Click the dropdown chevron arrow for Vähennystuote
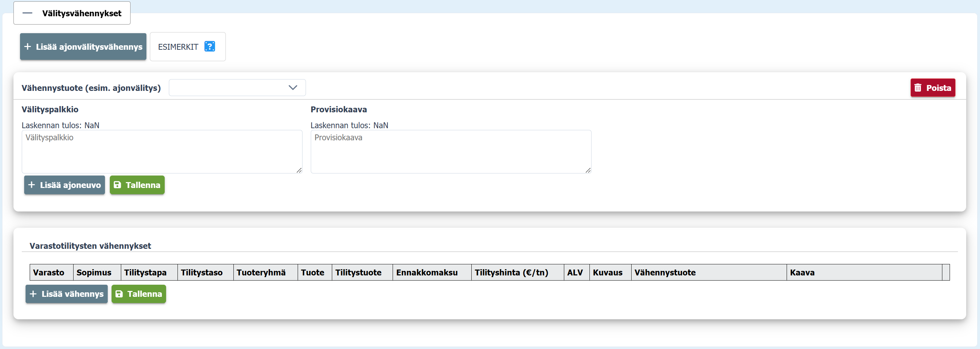980x349 pixels. click(292, 87)
